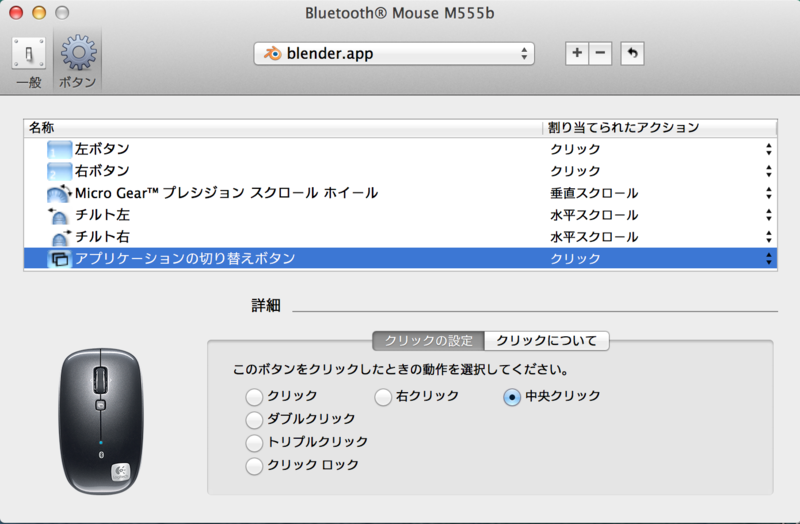Click クリック action in 左ボタン row

(575, 149)
